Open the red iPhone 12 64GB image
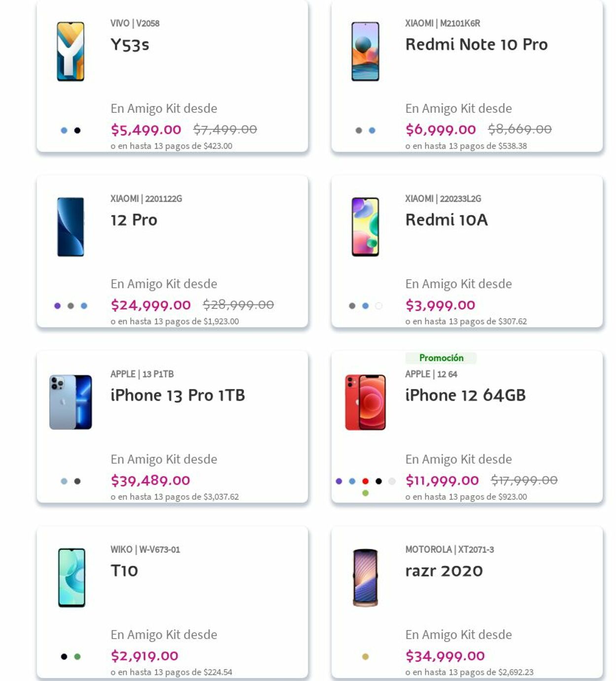 pyautogui.click(x=365, y=402)
